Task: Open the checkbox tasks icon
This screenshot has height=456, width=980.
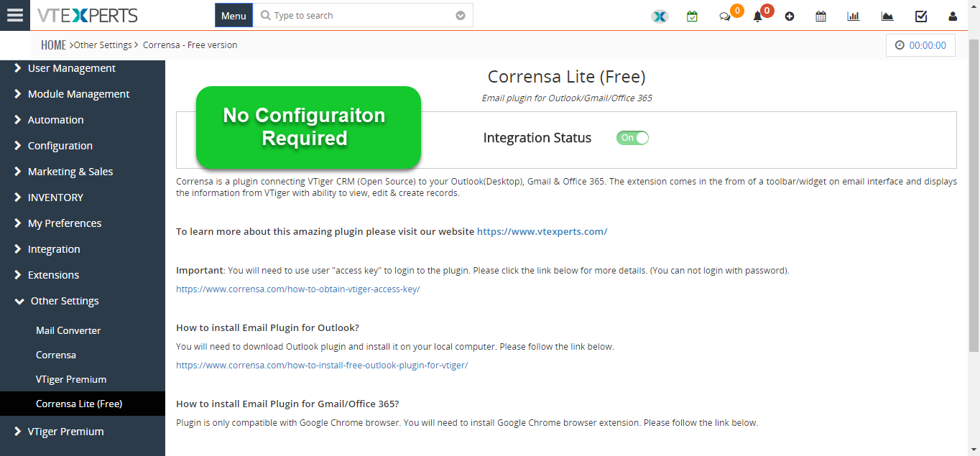Action: click(x=921, y=16)
